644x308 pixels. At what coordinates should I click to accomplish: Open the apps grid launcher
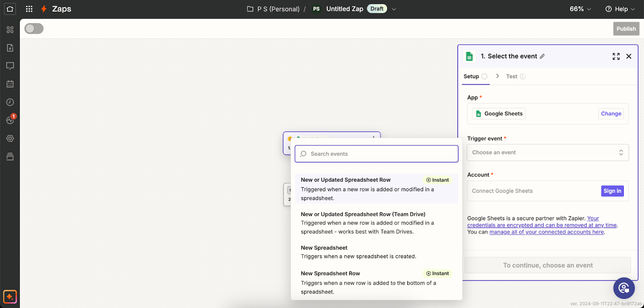click(x=29, y=9)
